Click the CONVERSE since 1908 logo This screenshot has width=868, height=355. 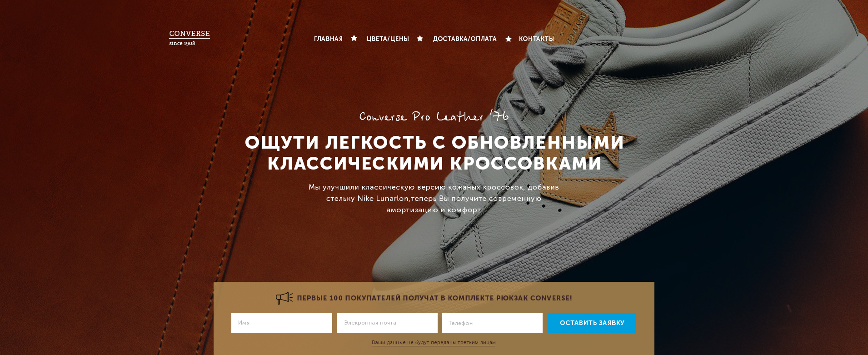(190, 38)
